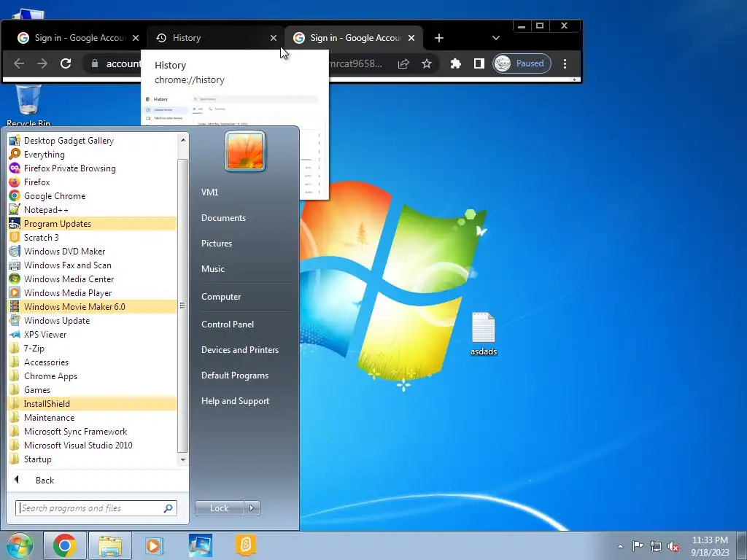Expand the Accessories folder
Image resolution: width=747 pixels, height=560 pixels.
coord(93,362)
